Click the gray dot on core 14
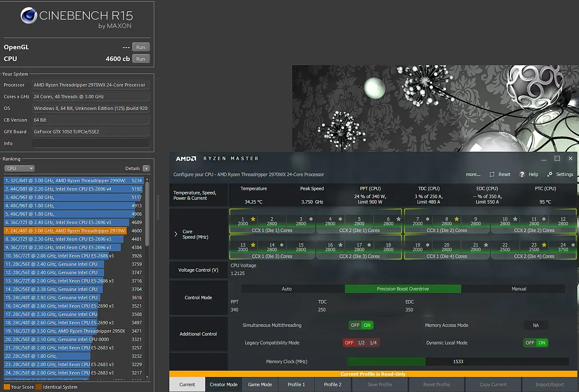Screen dimensions: 579x392 coord(282,245)
